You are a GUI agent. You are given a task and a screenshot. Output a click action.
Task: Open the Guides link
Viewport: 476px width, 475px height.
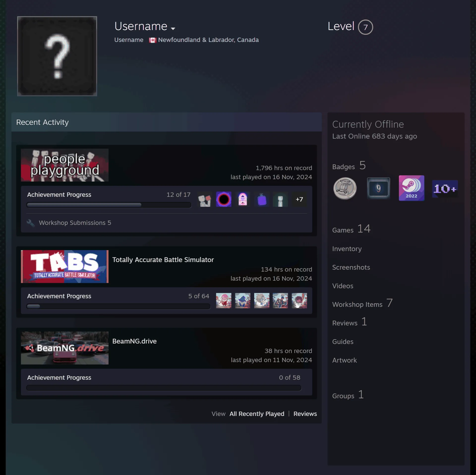point(343,341)
